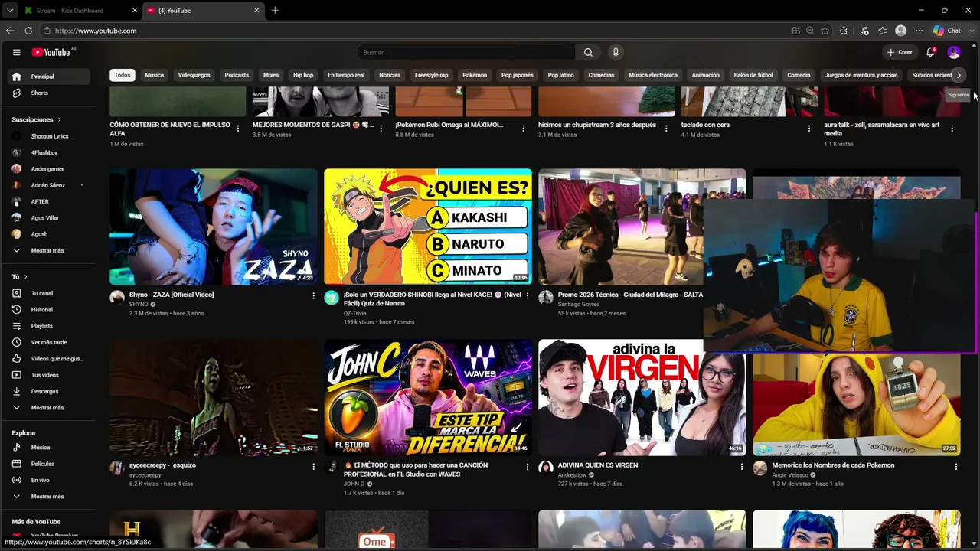Go to Principal home in sidebar
The height and width of the screenshot is (551, 980).
49,77
